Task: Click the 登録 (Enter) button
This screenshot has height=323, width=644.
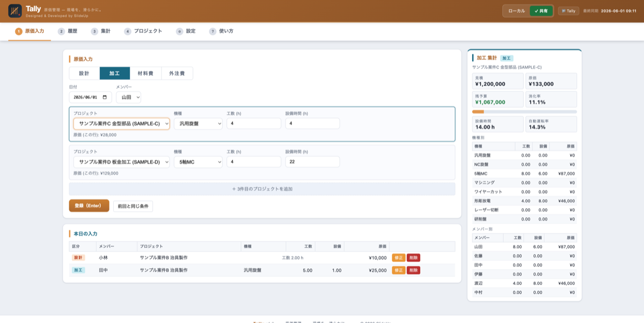Action: click(89, 205)
